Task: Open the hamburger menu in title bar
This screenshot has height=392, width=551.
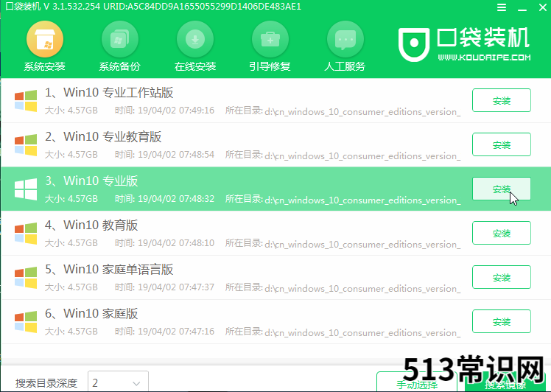Action: (x=502, y=7)
